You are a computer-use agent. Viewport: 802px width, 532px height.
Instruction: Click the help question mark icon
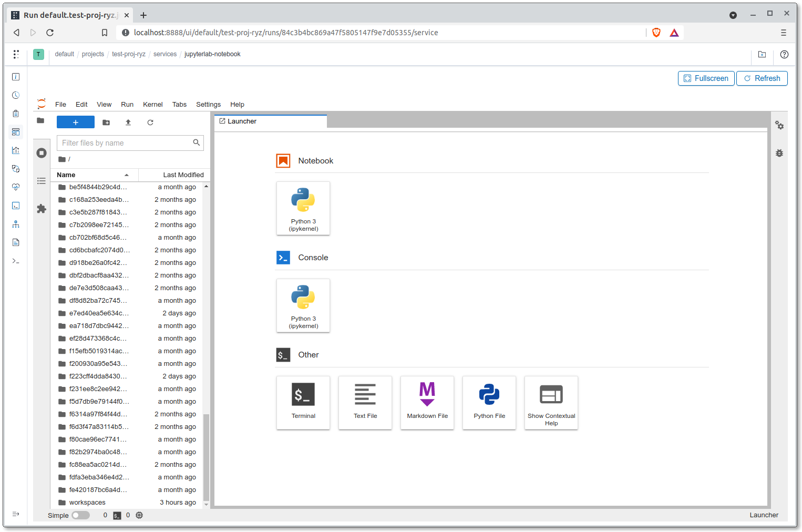(784, 54)
